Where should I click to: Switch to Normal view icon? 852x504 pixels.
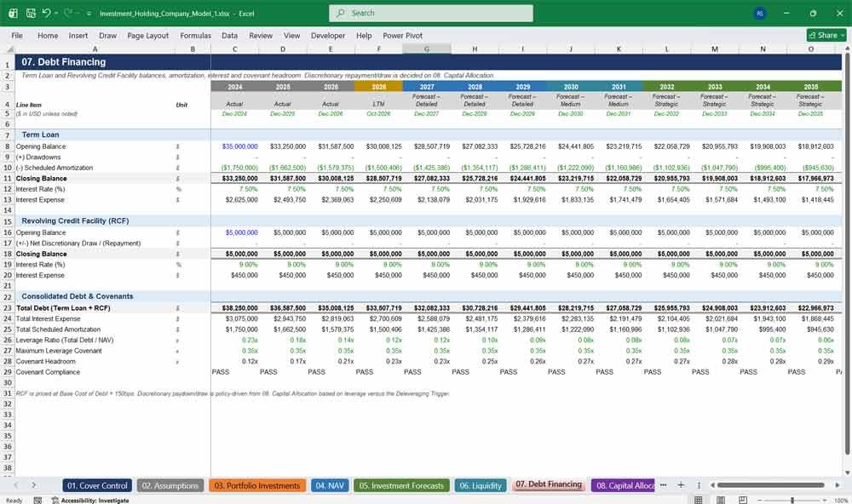click(x=699, y=501)
